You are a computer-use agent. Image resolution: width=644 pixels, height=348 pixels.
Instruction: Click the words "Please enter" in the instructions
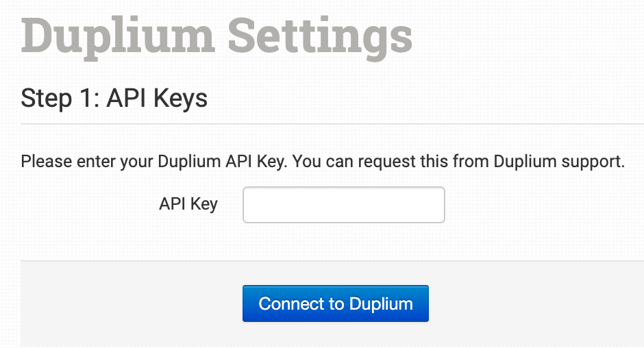(62, 162)
